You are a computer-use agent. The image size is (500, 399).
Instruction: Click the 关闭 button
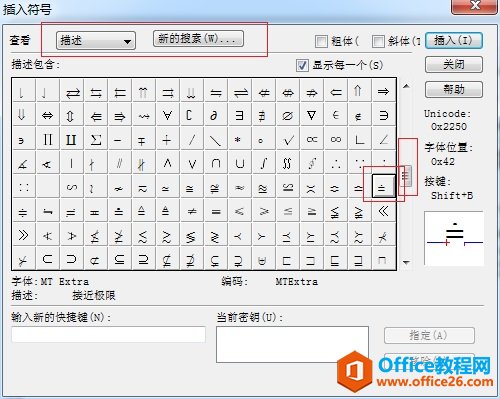(x=454, y=64)
